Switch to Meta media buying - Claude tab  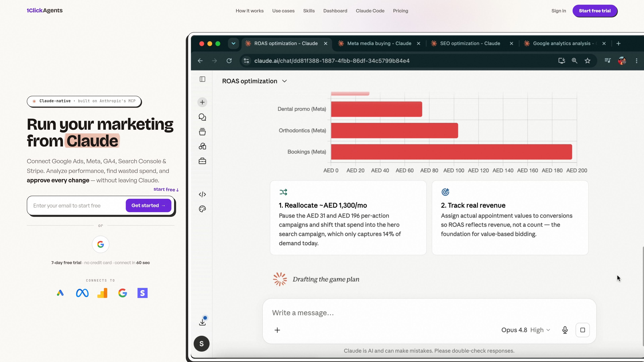[379, 43]
